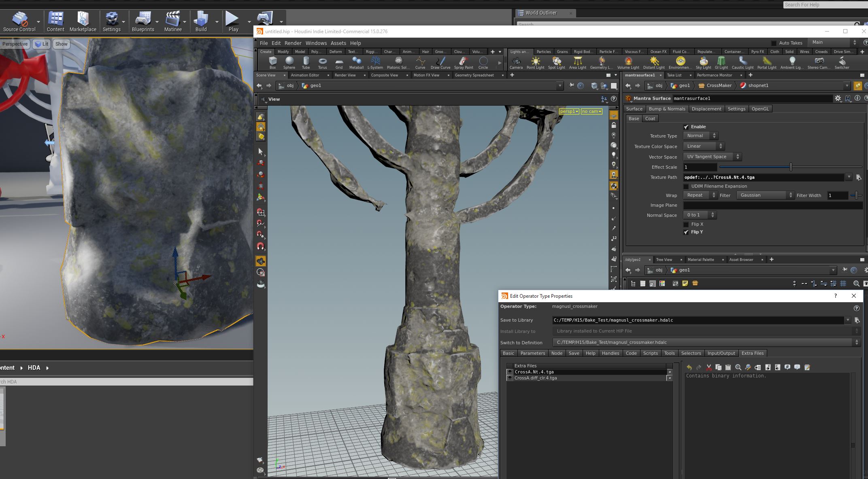Click the Save to Library path field
The width and height of the screenshot is (868, 479).
[698, 320]
